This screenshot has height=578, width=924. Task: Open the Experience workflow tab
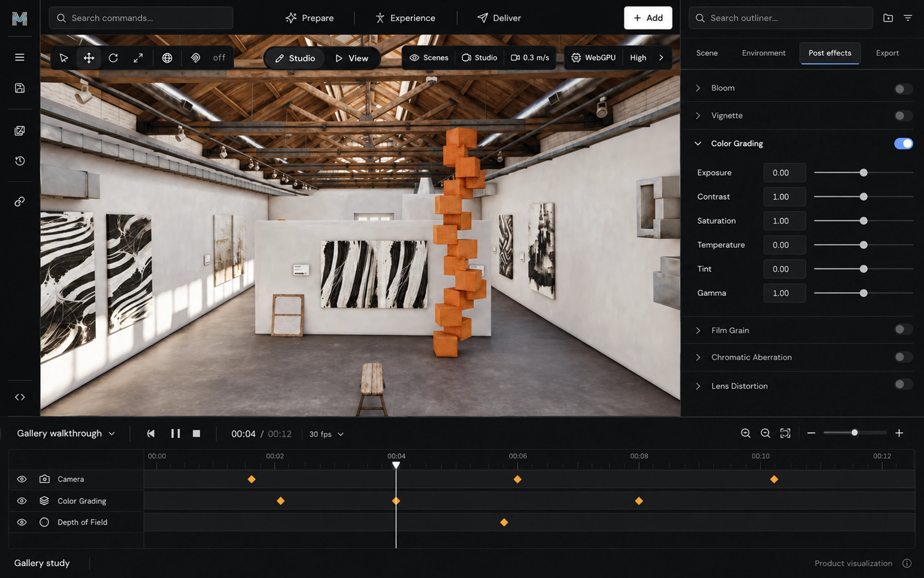(405, 18)
